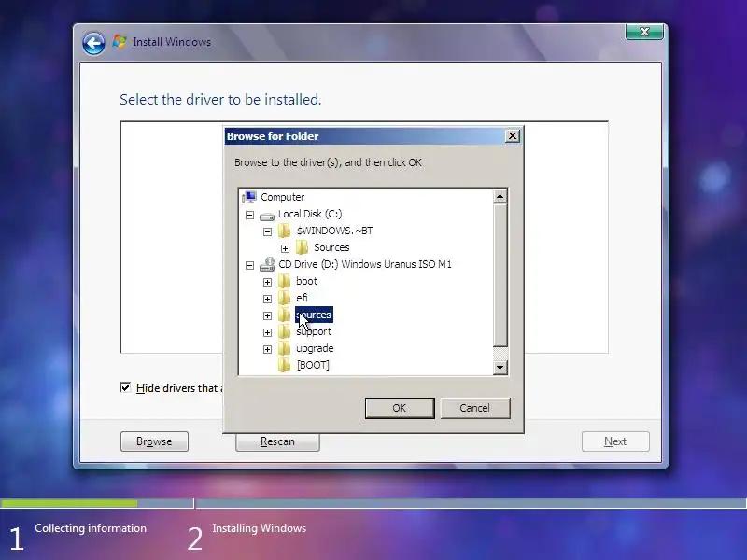The image size is (747, 560).
Task: Select the "support" folder name
Action: [314, 331]
